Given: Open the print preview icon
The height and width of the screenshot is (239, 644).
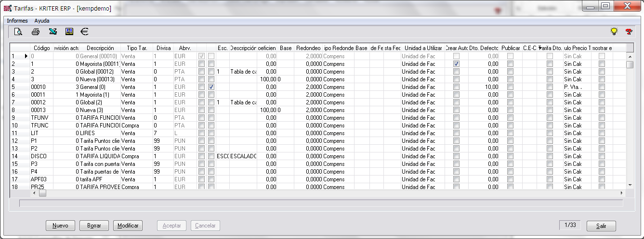Looking at the screenshot, I should [18, 32].
